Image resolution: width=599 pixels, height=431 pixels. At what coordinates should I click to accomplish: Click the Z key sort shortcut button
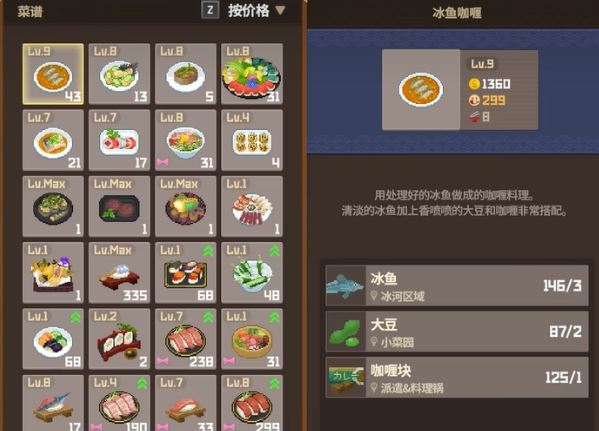pos(210,10)
